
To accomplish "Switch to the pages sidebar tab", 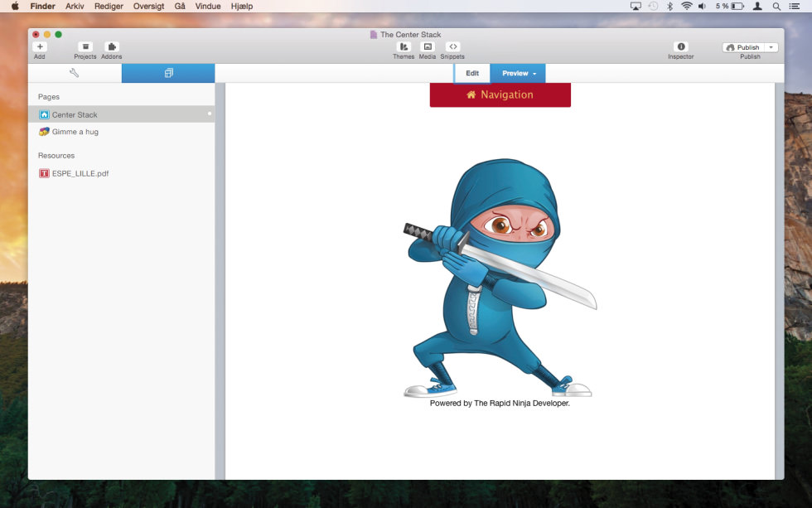I will (x=168, y=73).
